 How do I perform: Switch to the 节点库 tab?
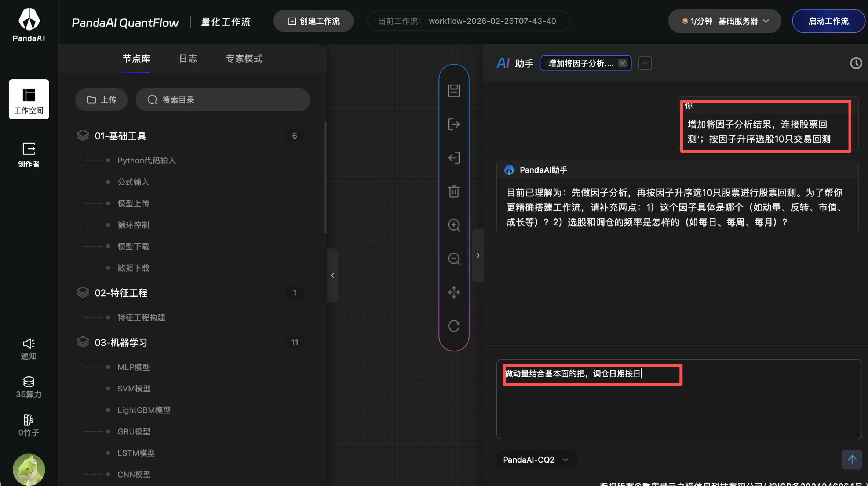(136, 59)
